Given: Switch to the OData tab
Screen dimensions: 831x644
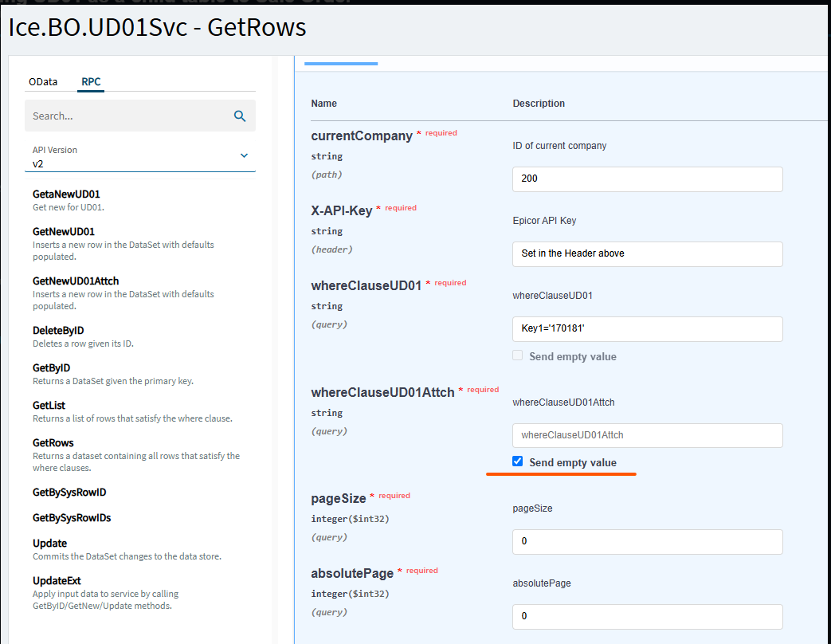Looking at the screenshot, I should coord(43,81).
